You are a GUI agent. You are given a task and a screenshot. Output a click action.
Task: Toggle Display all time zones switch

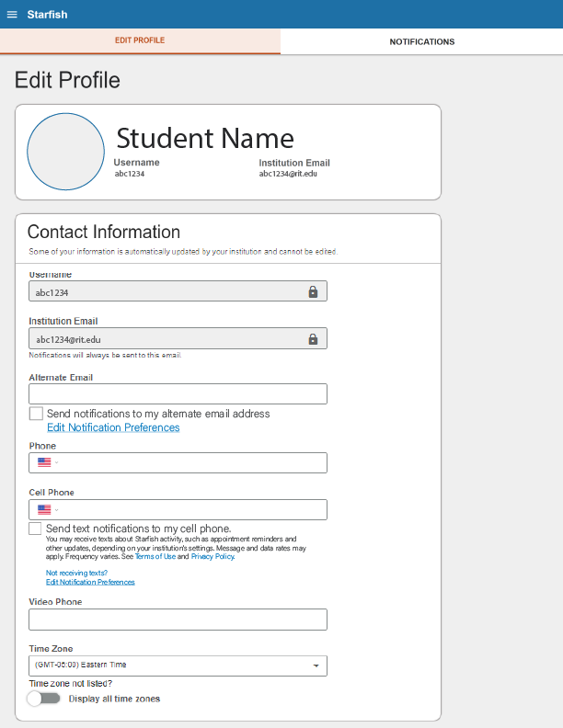[x=43, y=699]
